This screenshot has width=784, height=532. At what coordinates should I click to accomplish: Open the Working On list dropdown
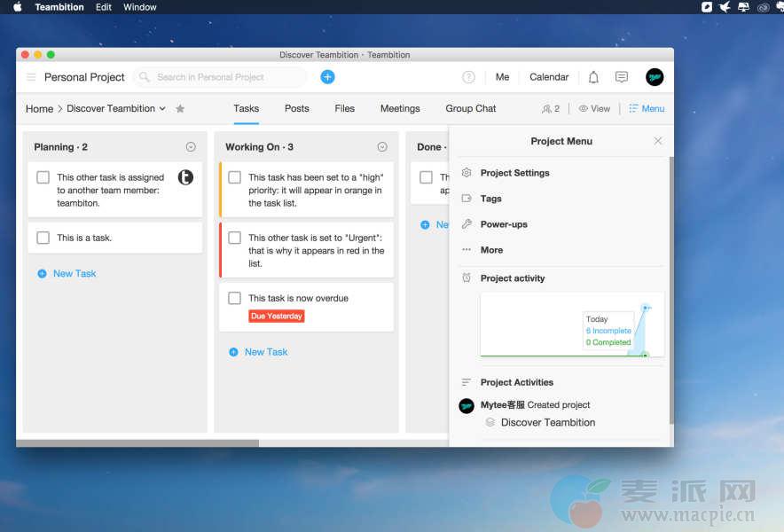[382, 147]
